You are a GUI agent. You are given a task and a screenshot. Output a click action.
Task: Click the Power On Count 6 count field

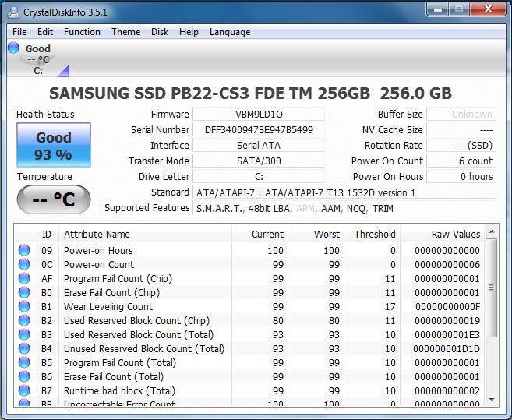461,161
